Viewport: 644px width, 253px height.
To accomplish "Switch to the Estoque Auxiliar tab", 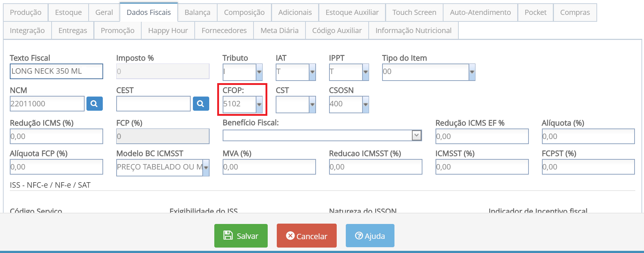I will (x=352, y=12).
